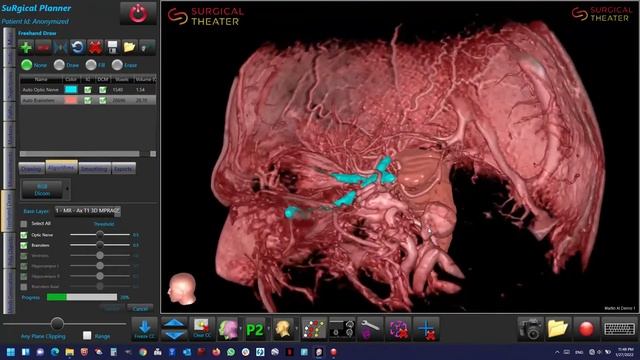Show hidden system tray icons chevron
Screen dimensions: 640x360
click(x=557, y=352)
